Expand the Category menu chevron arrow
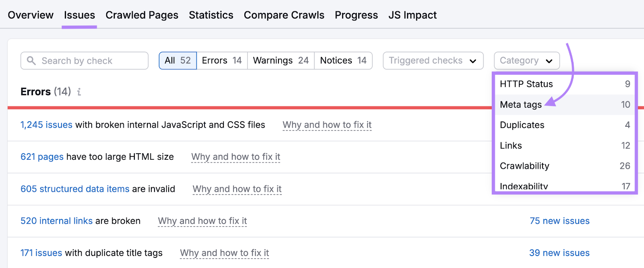The height and width of the screenshot is (268, 644). tap(549, 61)
